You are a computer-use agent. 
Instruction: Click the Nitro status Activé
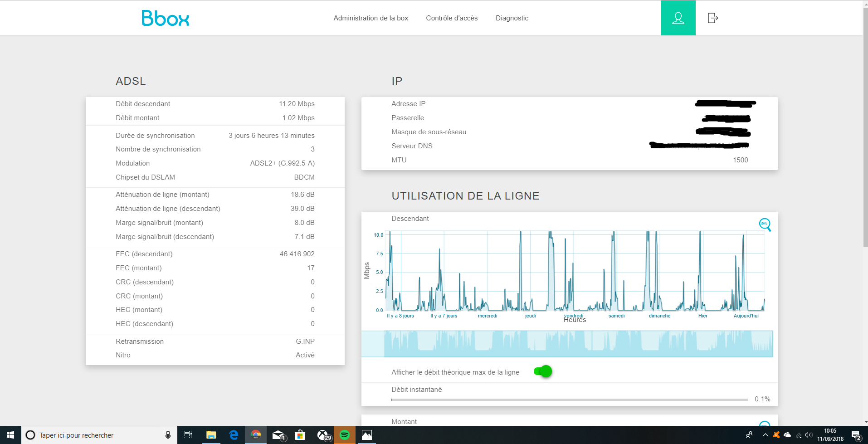(x=305, y=355)
